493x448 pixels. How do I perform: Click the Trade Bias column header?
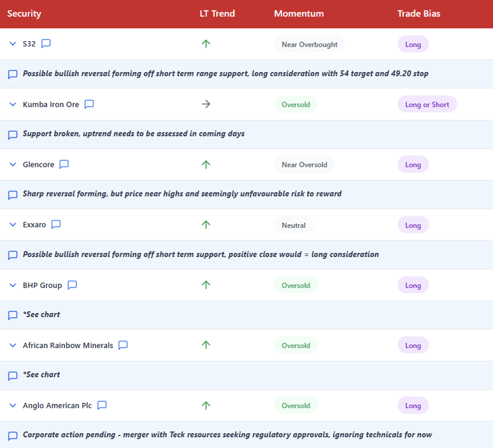419,14
